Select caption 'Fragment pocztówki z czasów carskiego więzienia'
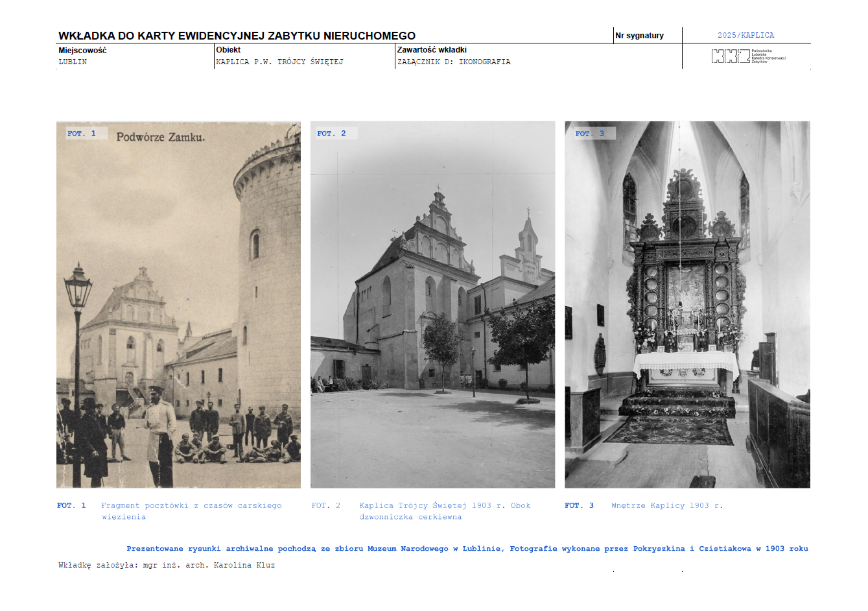The height and width of the screenshot is (611, 868). pos(191,511)
